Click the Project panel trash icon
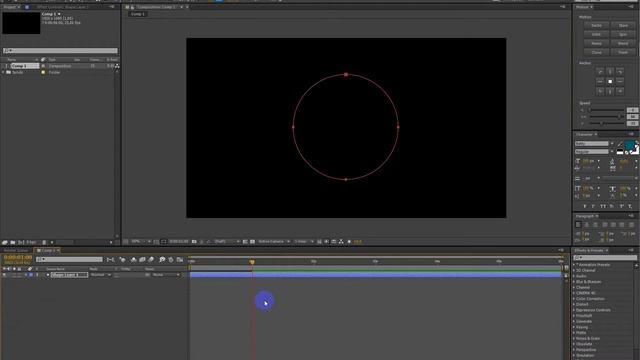 coord(44,242)
